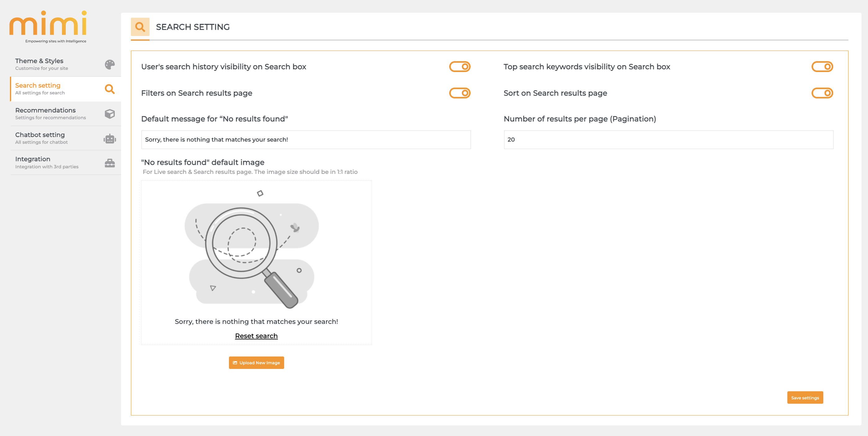The width and height of the screenshot is (868, 436).
Task: Click the No results found message field
Action: coord(306,140)
